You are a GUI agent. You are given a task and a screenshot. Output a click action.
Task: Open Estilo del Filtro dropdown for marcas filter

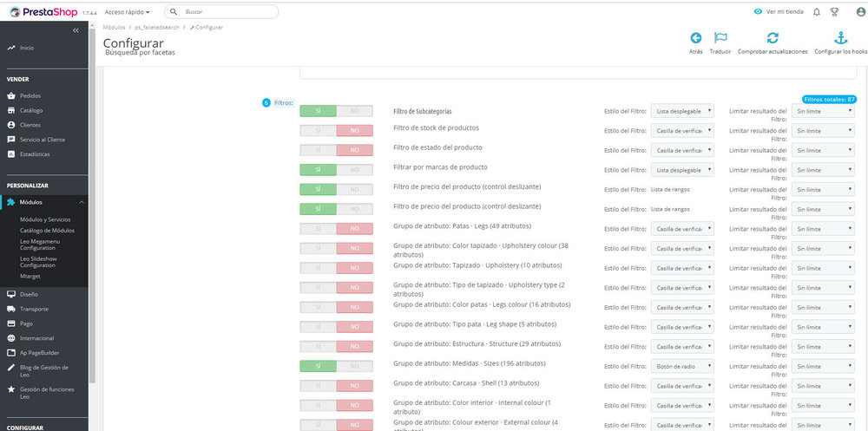pos(682,170)
